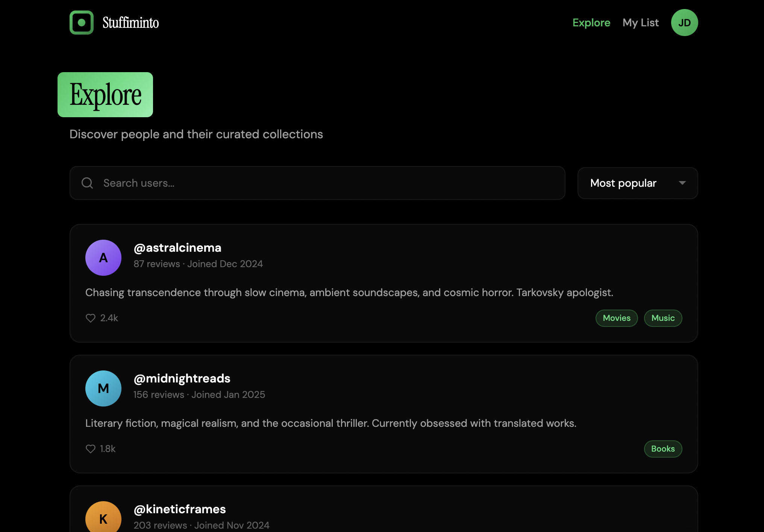The width and height of the screenshot is (764, 532).
Task: Open My List from the navigation
Action: [640, 23]
